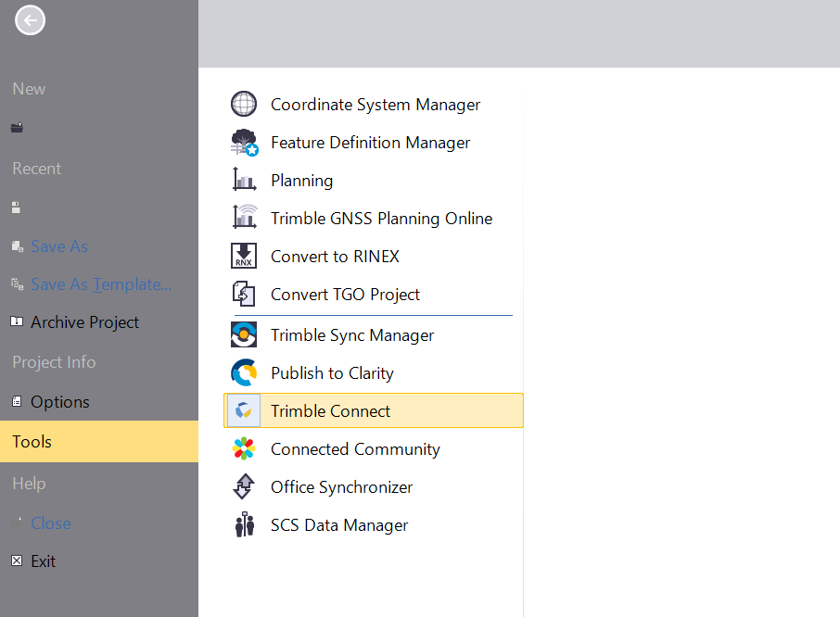Screen dimensions: 840x617
Task: Click the Publish to Clarity icon
Action: click(244, 373)
